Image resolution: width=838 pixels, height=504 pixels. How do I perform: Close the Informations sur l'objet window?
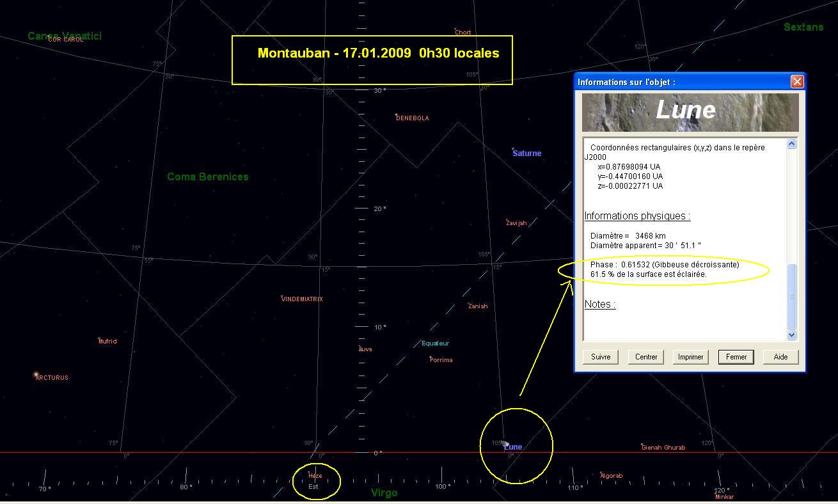(796, 82)
